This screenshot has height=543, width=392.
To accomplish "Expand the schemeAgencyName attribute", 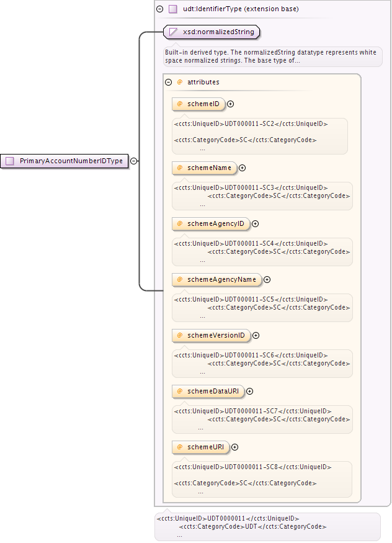I will click(x=267, y=280).
